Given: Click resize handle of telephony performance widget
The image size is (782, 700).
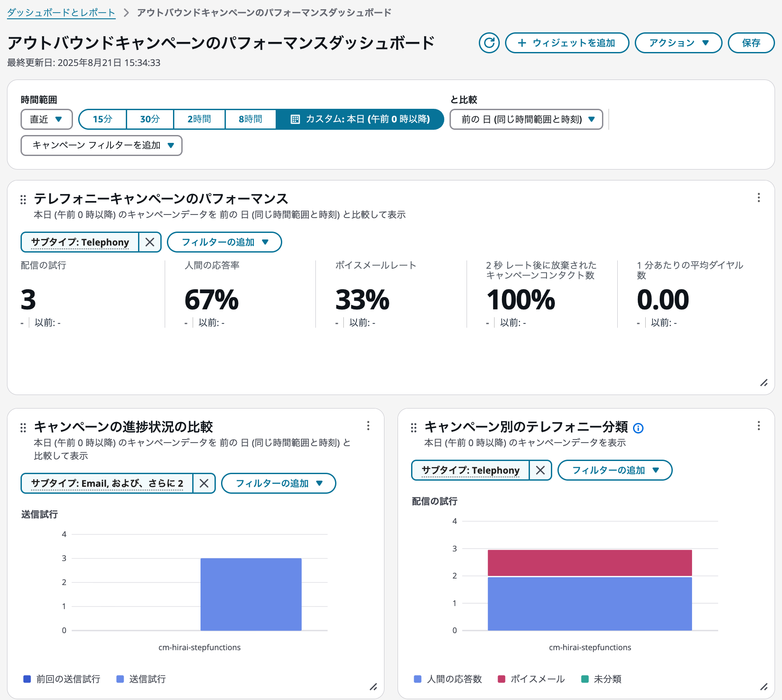Looking at the screenshot, I should 764,383.
